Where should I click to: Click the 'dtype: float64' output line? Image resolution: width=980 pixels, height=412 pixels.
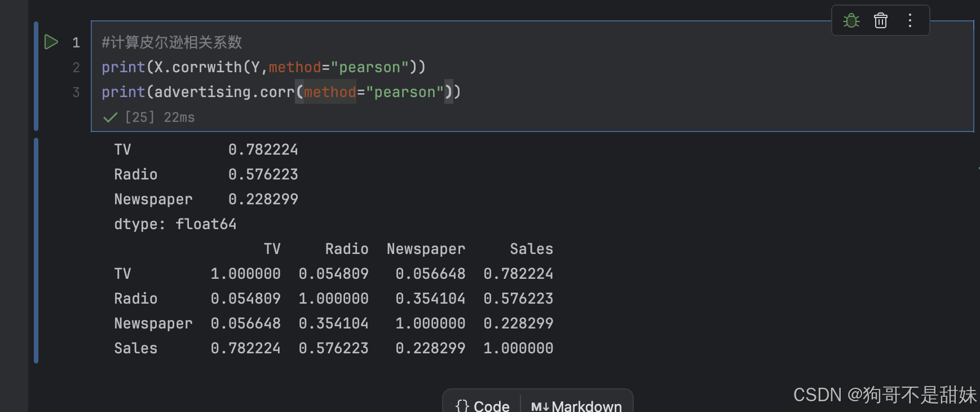click(x=175, y=224)
